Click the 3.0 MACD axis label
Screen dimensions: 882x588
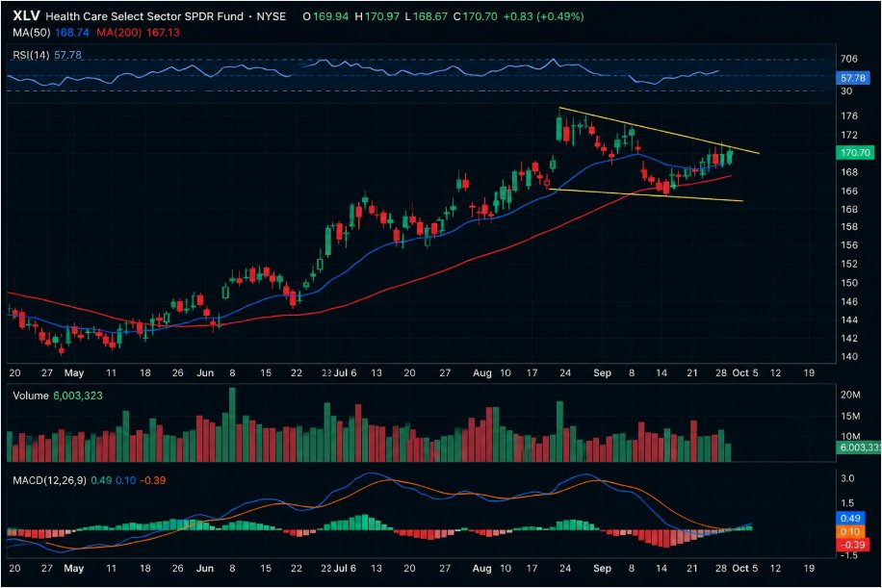[x=847, y=478]
